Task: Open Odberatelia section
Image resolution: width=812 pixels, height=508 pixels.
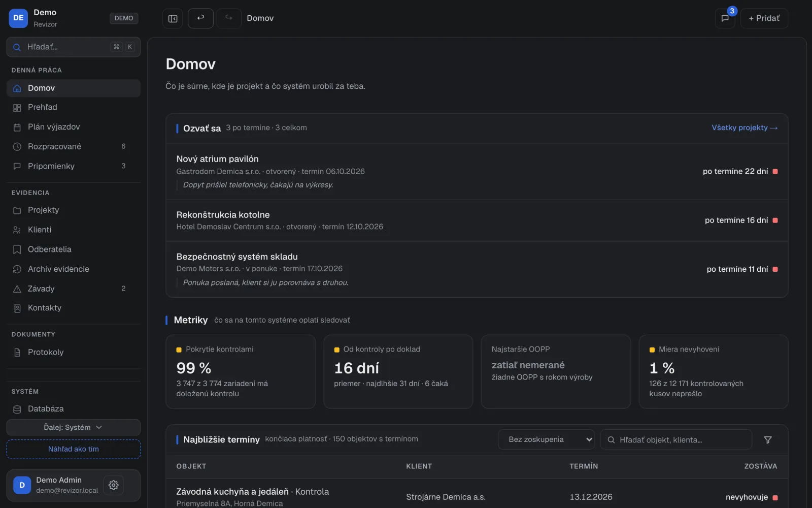Action: [x=74, y=249]
